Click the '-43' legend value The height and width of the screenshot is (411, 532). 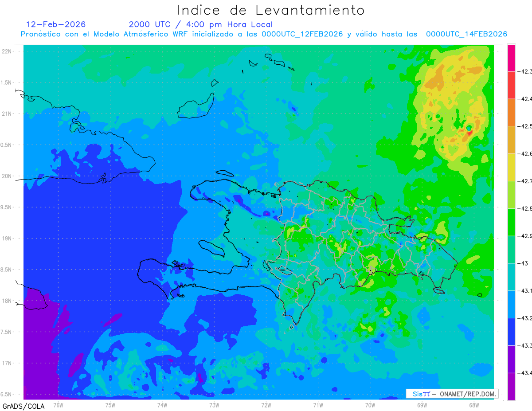(523, 263)
